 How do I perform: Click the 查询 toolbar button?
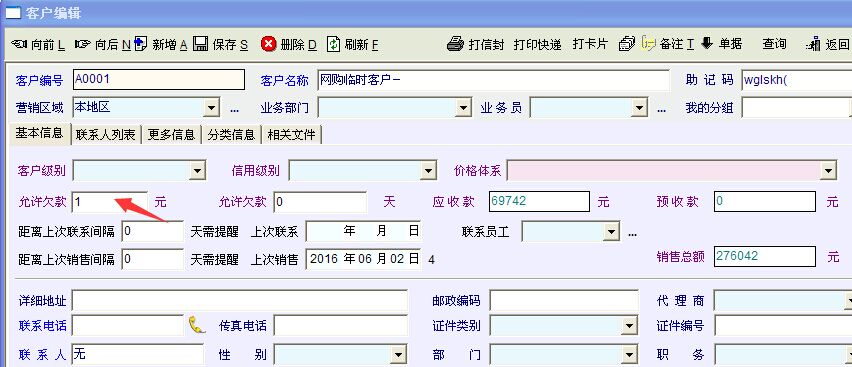click(774, 44)
